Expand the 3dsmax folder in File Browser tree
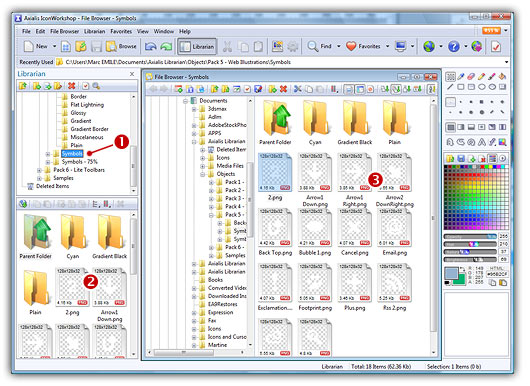The width and height of the screenshot is (530, 386). 194,109
